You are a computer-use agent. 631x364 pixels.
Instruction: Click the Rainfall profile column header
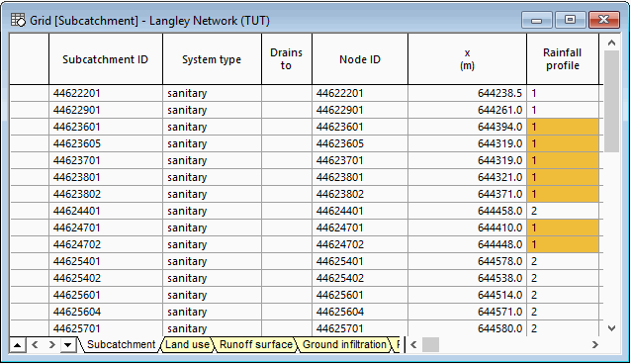click(562, 59)
